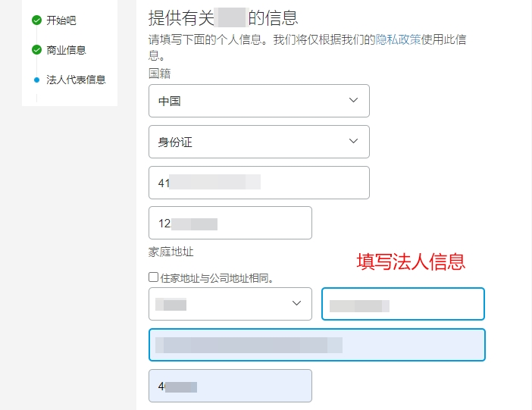Viewport: 532px width, 410px height.
Task: Click the wide street address field
Action: pyautogui.click(x=317, y=345)
